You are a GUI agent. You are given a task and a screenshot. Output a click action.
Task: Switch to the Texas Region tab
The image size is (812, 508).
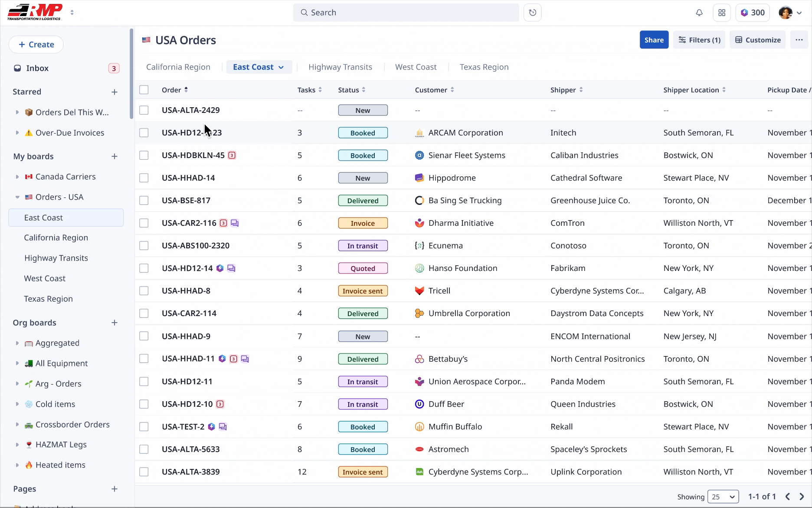pos(484,67)
